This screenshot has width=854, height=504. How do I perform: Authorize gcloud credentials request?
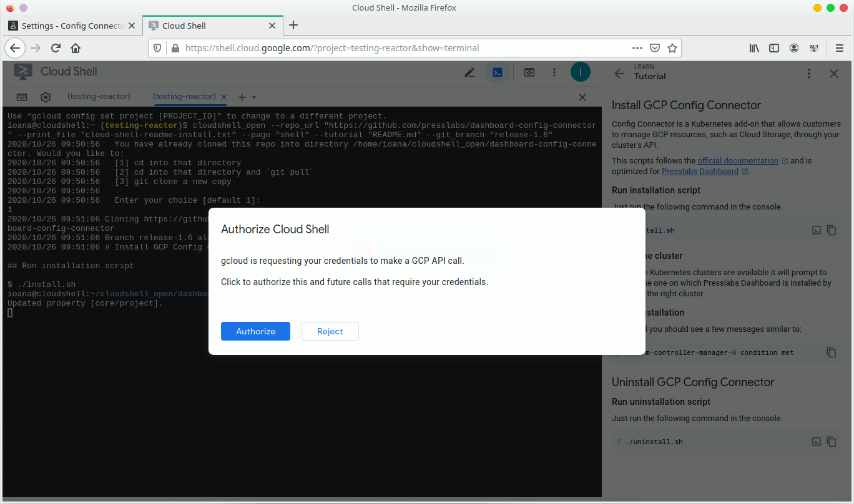pos(255,331)
